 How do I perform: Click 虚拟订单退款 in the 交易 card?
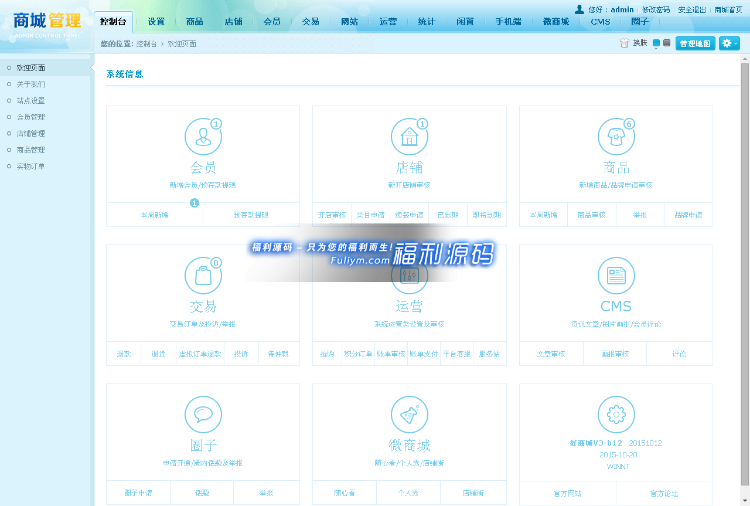[200, 354]
